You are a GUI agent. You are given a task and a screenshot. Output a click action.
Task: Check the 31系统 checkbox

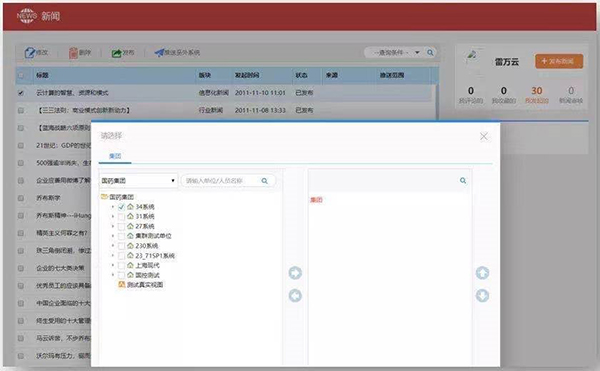tap(121, 216)
